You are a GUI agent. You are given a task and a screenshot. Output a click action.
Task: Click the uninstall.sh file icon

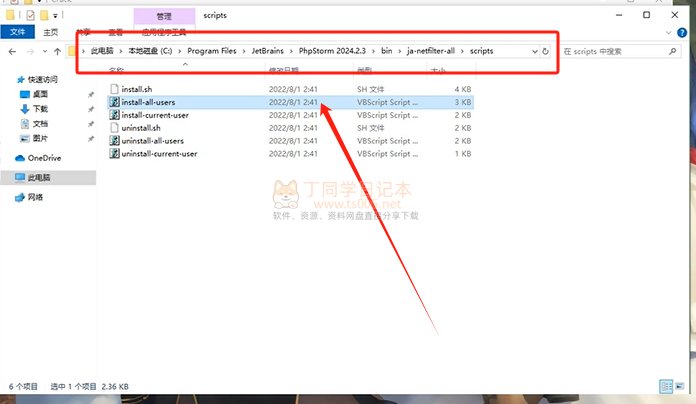(x=114, y=128)
